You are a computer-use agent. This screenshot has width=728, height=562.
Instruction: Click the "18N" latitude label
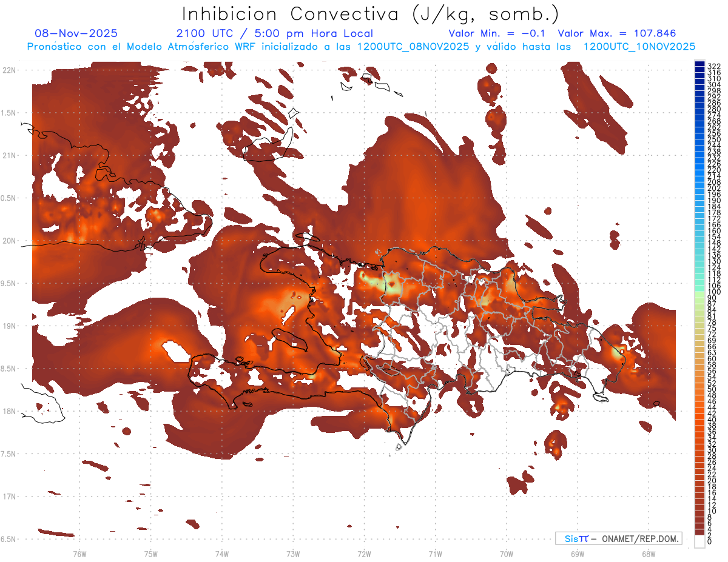tap(10, 411)
